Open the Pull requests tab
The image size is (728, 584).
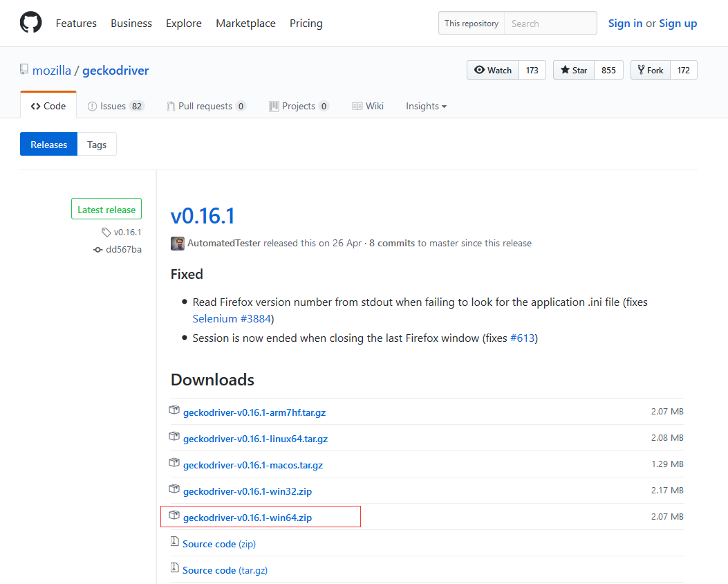pos(207,107)
